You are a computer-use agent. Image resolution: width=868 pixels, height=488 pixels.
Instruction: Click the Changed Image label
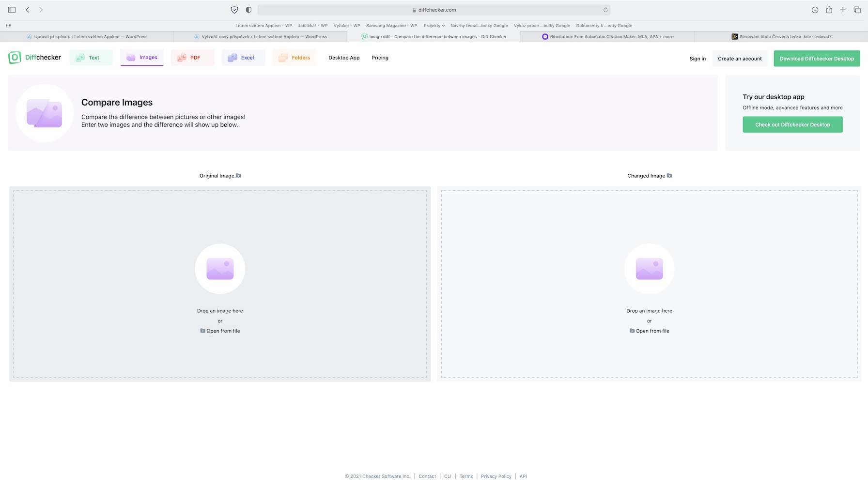[646, 176]
